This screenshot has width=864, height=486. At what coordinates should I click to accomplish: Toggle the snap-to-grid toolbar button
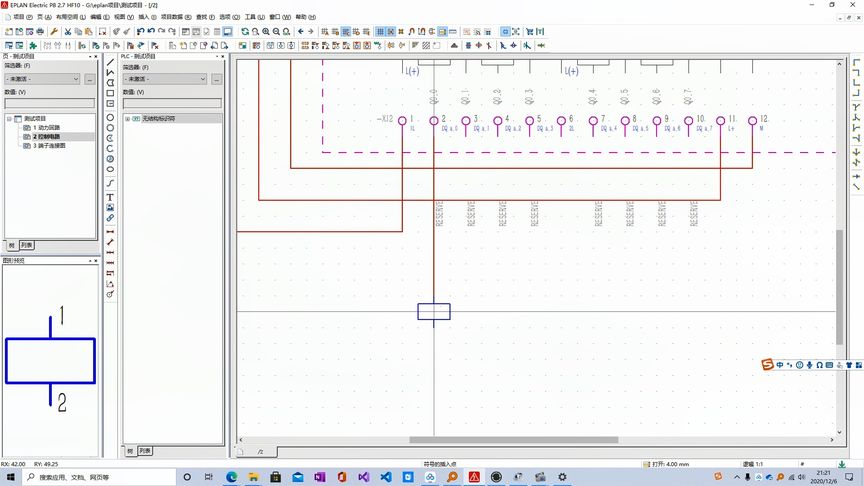[x=391, y=31]
